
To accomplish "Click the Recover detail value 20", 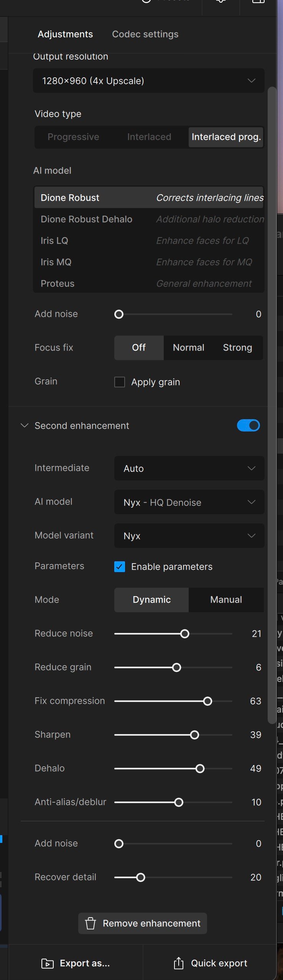I will coord(256,878).
